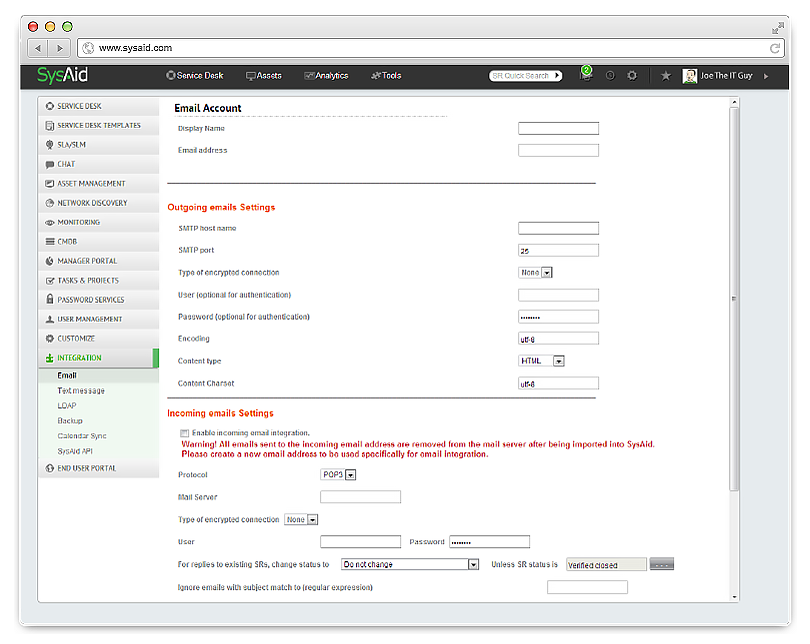Viewport: 810px width, 644px height.
Task: Click Joe The IT Guy avatar
Action: coord(690,76)
